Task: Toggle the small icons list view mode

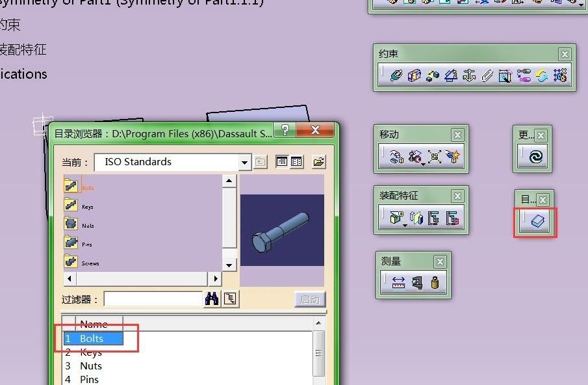Action: (x=296, y=162)
